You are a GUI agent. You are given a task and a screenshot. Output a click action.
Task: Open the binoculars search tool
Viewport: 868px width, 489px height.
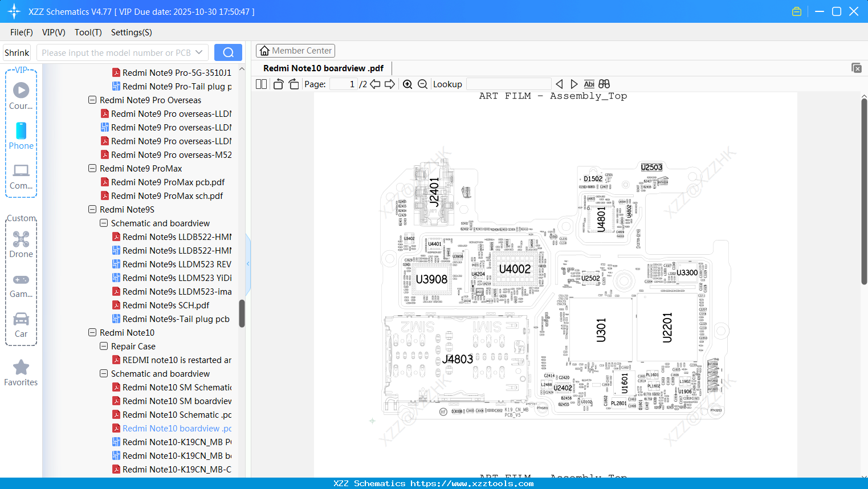click(604, 83)
